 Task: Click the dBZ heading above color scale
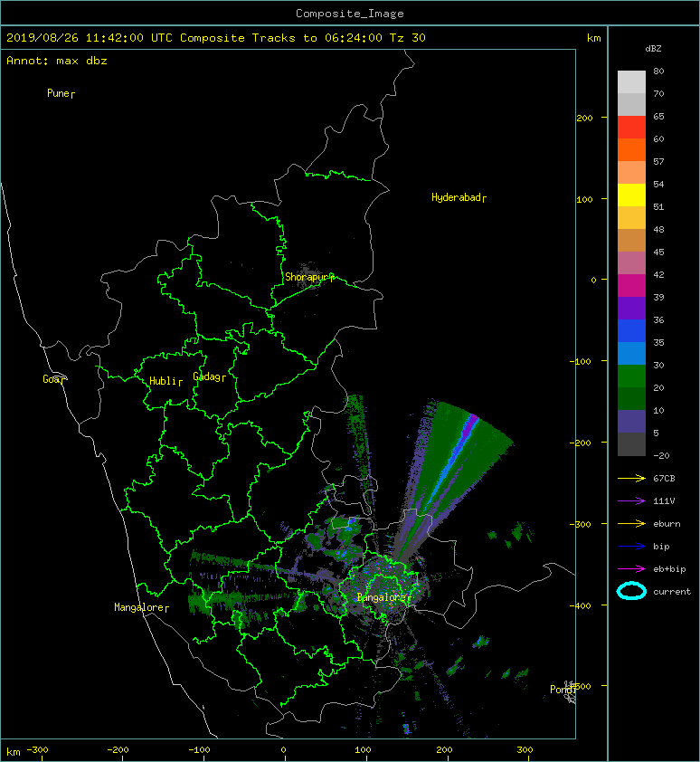pos(653,49)
